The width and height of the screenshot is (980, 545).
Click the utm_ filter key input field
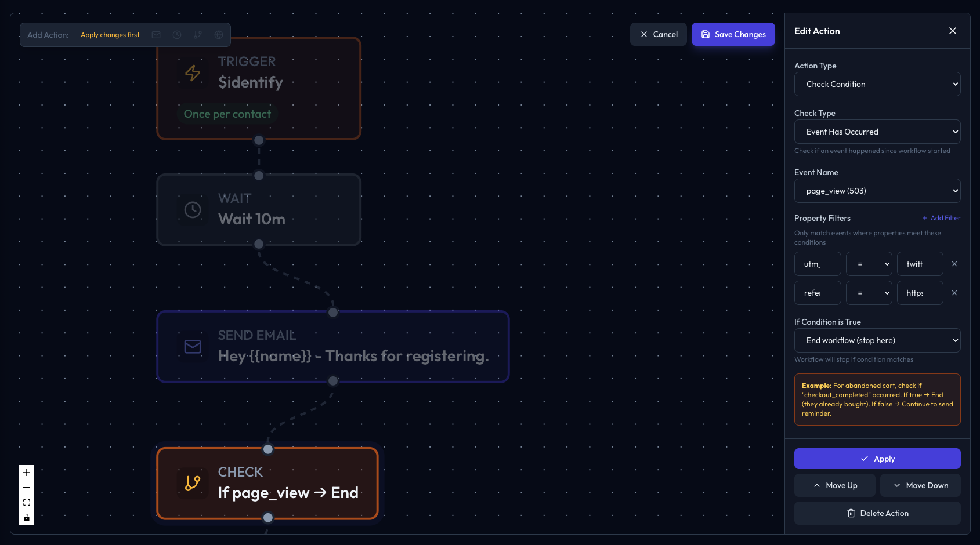pyautogui.click(x=818, y=264)
